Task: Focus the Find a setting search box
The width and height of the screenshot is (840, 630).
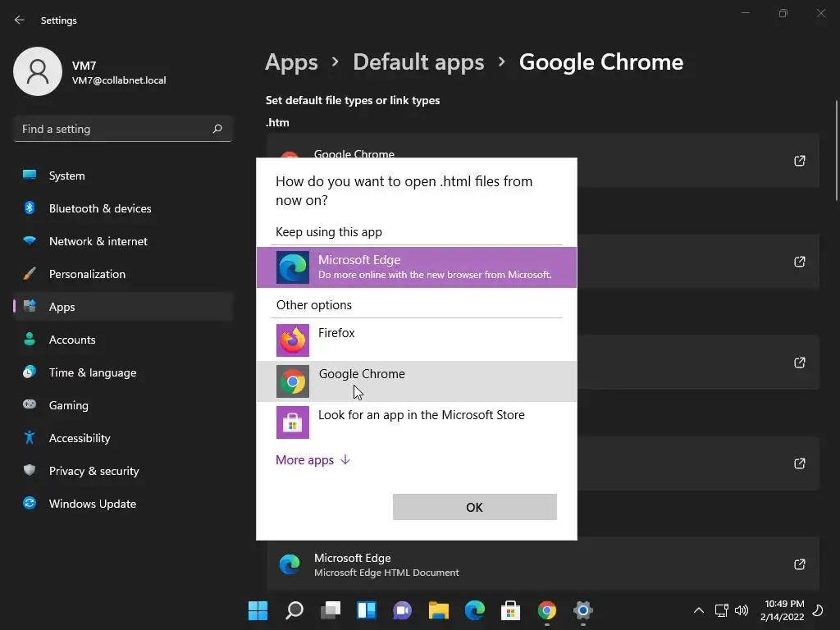Action: [x=123, y=129]
